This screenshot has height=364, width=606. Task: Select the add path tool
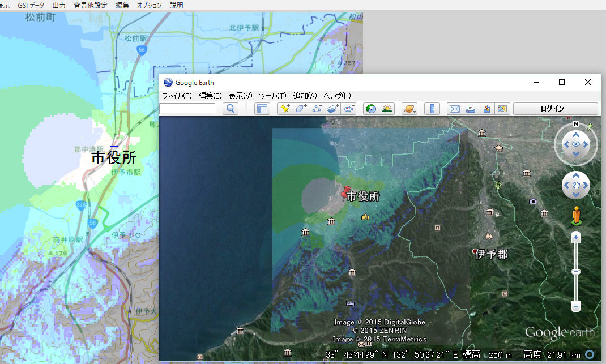317,109
